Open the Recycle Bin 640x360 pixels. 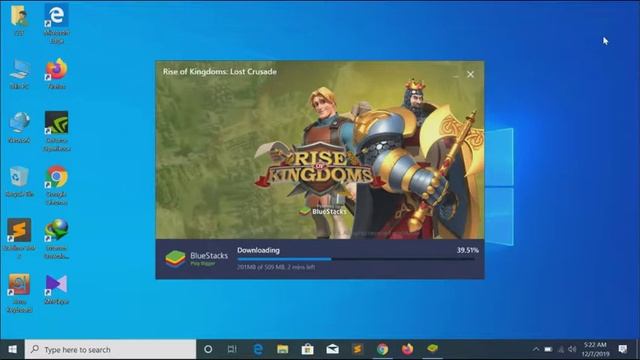point(19,177)
